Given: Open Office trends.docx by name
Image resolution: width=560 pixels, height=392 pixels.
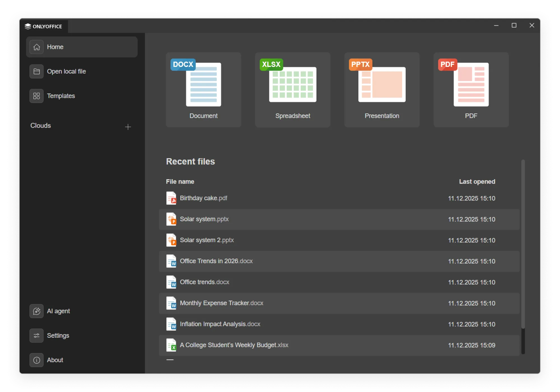Looking at the screenshot, I should [x=204, y=282].
